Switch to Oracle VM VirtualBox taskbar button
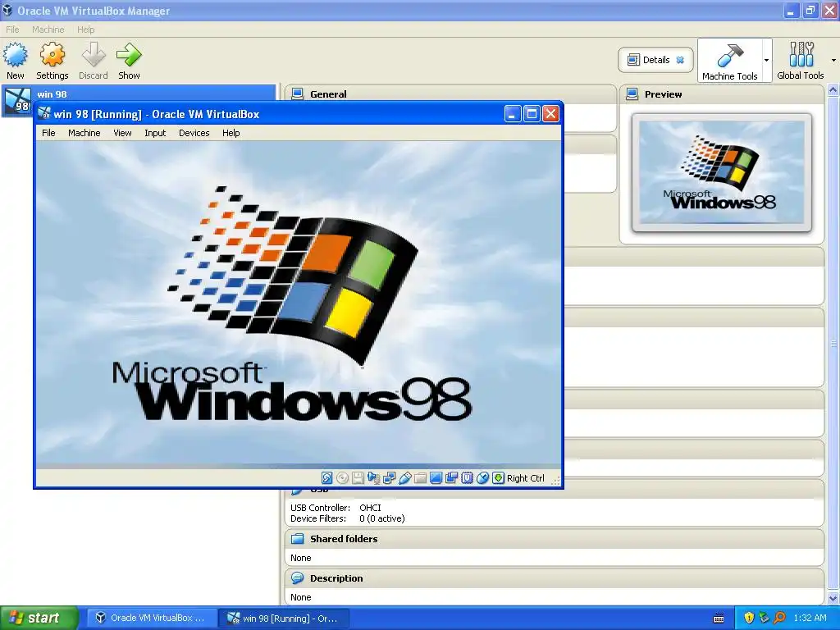 point(152,618)
